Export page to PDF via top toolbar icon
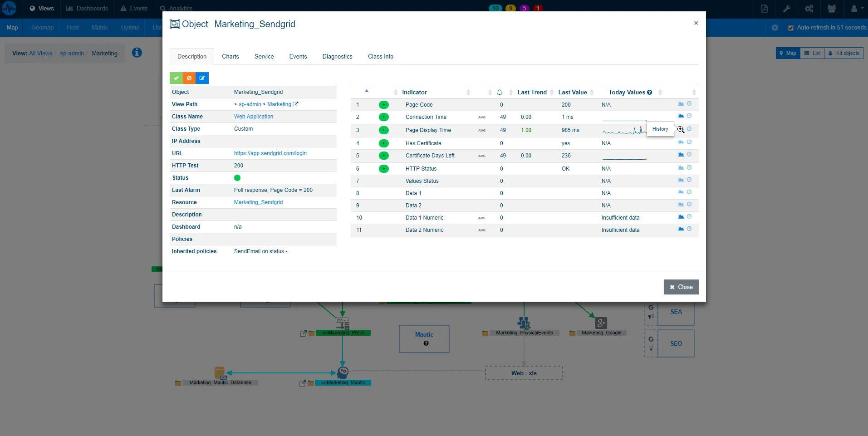The width and height of the screenshot is (868, 436). click(764, 9)
